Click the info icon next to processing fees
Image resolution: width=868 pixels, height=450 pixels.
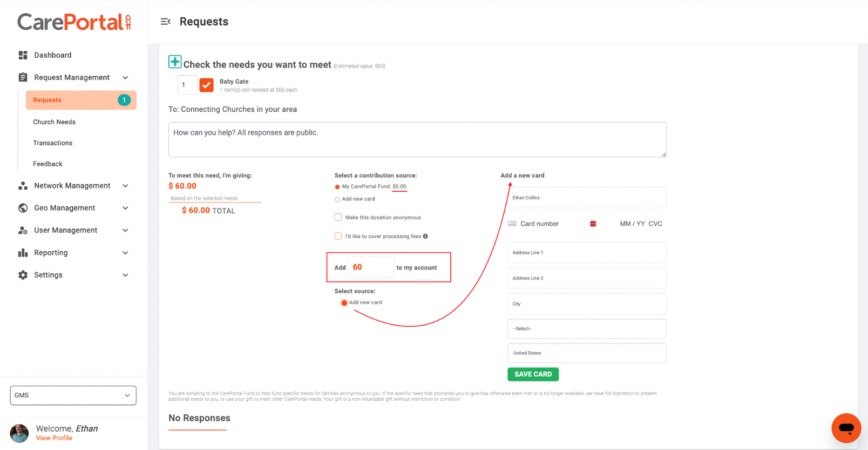click(x=426, y=236)
